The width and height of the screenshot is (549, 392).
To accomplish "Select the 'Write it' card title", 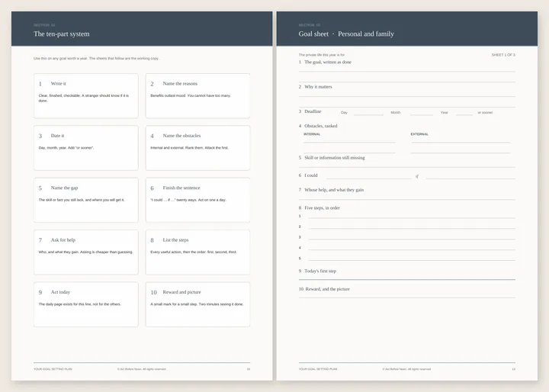I will pos(59,83).
